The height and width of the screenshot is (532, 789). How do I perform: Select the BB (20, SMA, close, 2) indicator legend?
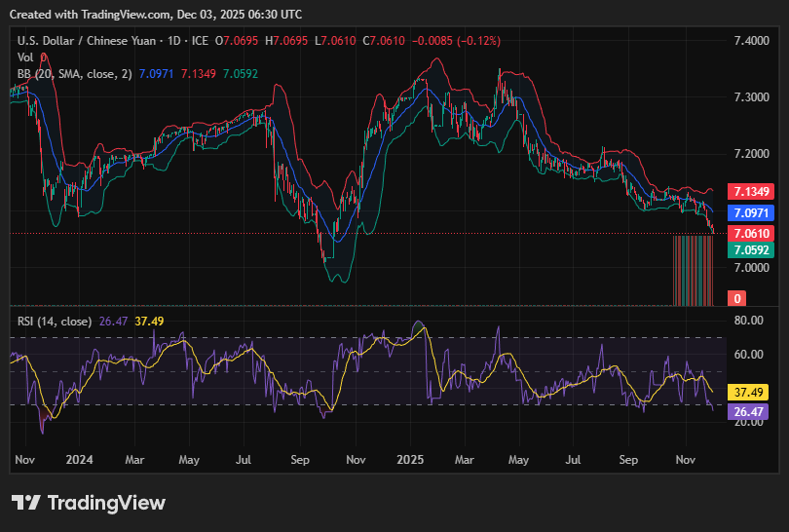(x=74, y=74)
